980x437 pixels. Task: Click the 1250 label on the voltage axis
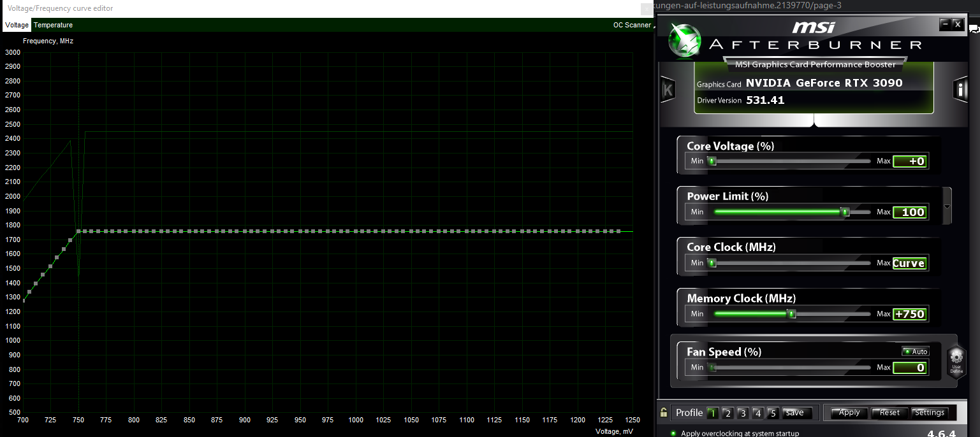[x=632, y=420]
